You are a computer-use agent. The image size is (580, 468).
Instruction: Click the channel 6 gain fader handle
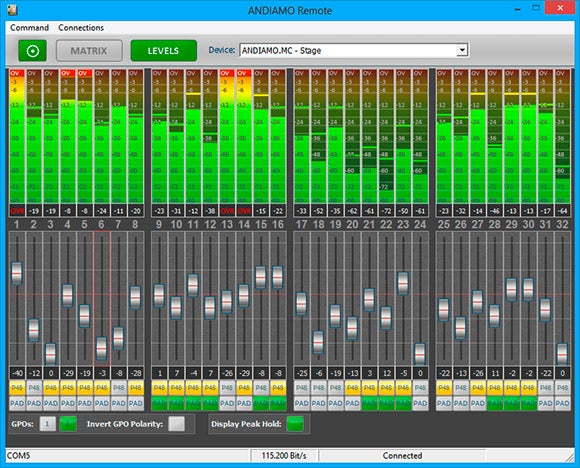click(101, 348)
